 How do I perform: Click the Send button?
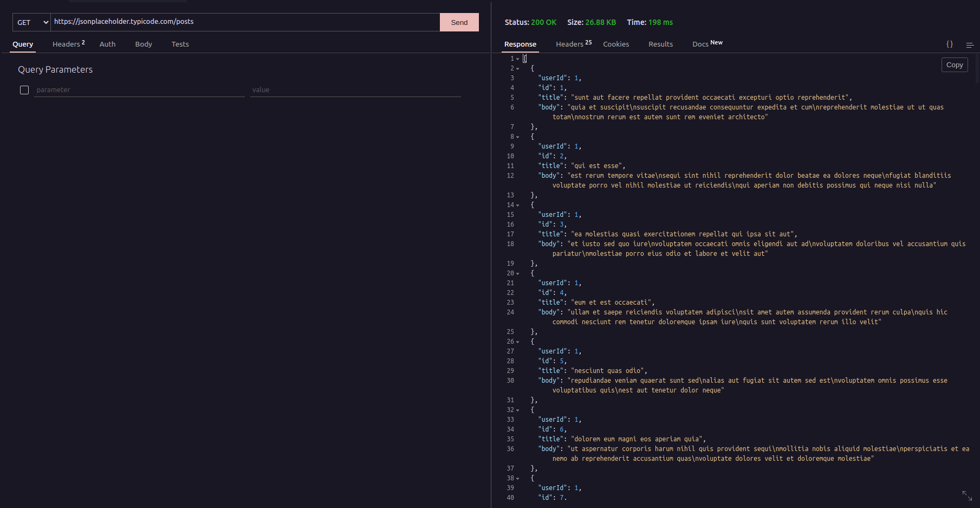point(459,22)
